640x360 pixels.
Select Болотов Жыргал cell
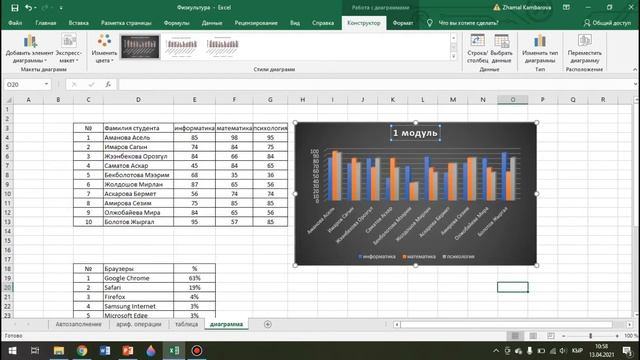138,222
